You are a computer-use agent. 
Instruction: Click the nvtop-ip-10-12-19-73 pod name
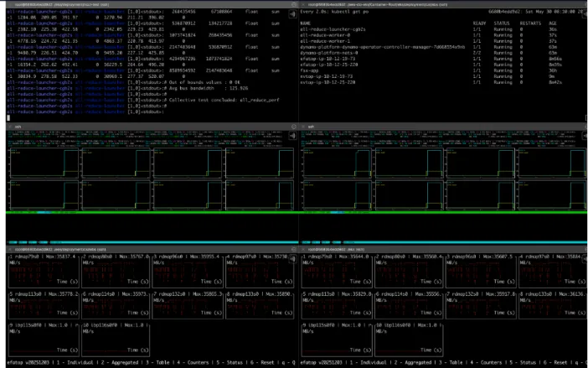tap(327, 76)
